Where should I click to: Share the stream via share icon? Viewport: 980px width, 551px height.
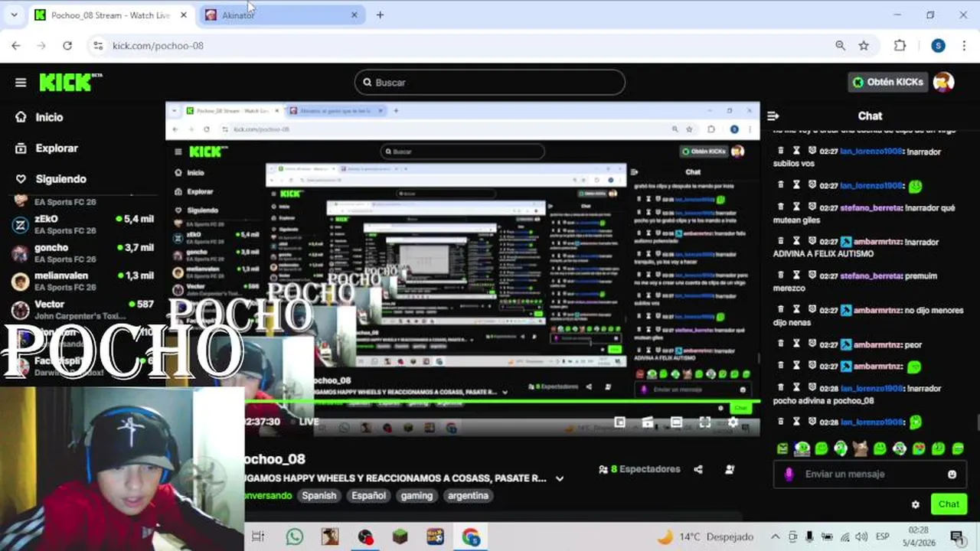tap(698, 469)
